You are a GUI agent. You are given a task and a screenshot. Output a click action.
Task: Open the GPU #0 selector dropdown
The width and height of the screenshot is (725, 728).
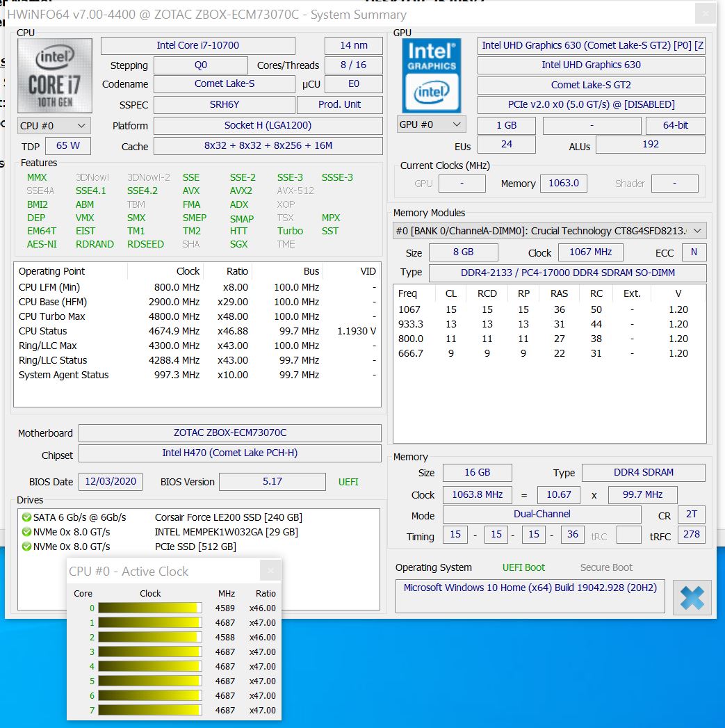click(x=431, y=125)
